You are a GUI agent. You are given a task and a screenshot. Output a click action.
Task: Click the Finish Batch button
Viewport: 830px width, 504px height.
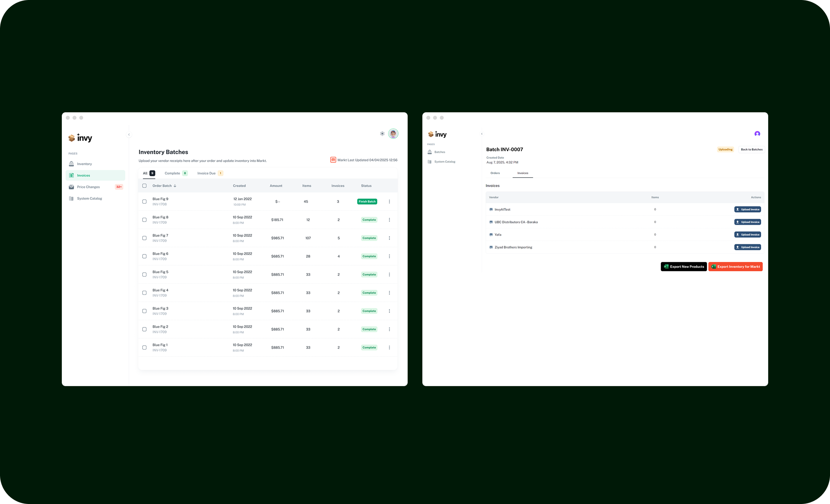pyautogui.click(x=367, y=202)
